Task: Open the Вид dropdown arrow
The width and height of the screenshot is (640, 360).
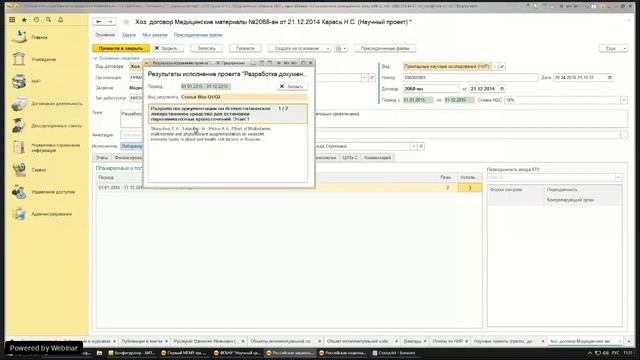Action: pos(495,66)
